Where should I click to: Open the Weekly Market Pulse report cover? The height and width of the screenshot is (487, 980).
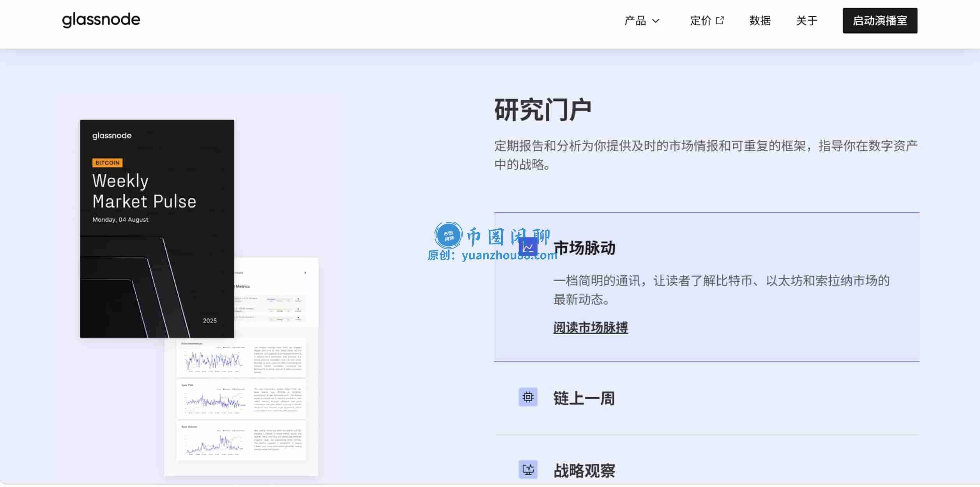click(x=157, y=229)
